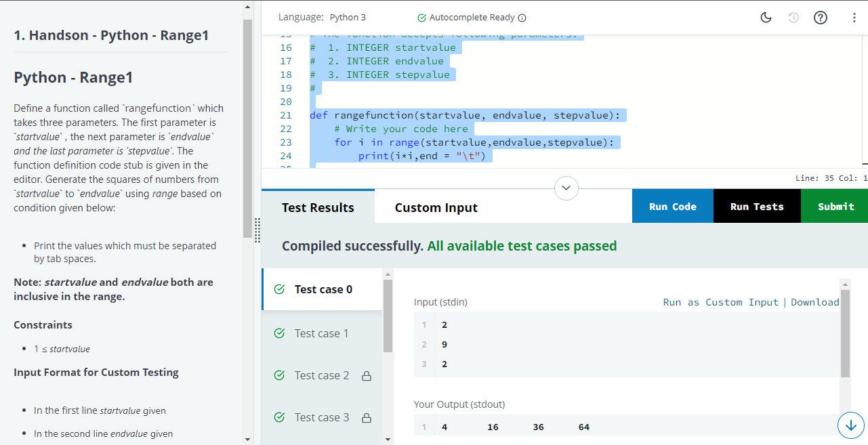Select Test case 1 in the list
The image size is (868, 445).
(322, 333)
